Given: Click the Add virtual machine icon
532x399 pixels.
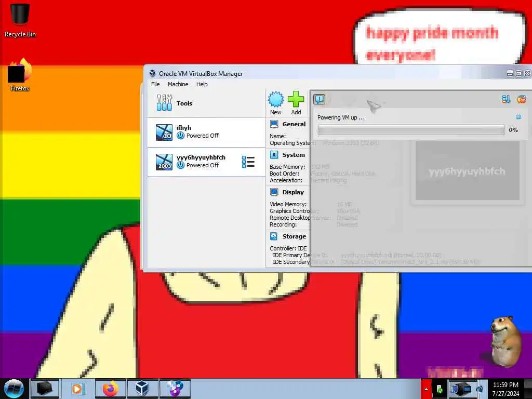Looking at the screenshot, I should coord(296,103).
